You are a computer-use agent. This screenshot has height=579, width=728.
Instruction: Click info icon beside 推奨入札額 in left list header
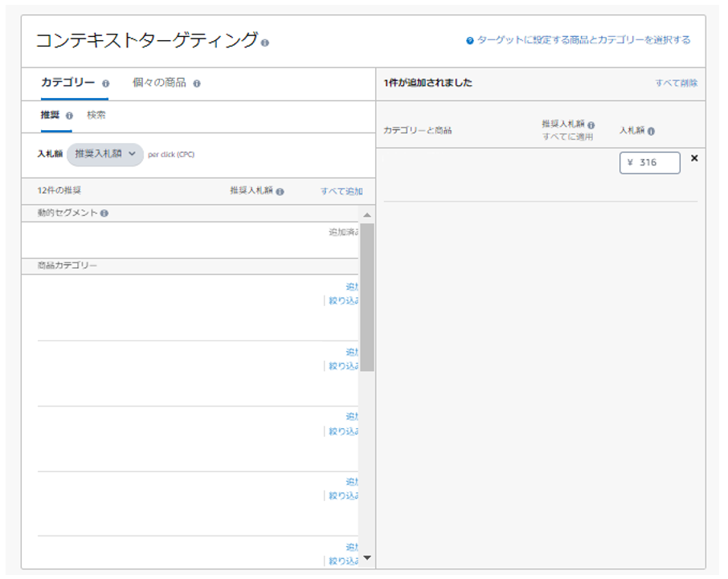click(x=280, y=192)
